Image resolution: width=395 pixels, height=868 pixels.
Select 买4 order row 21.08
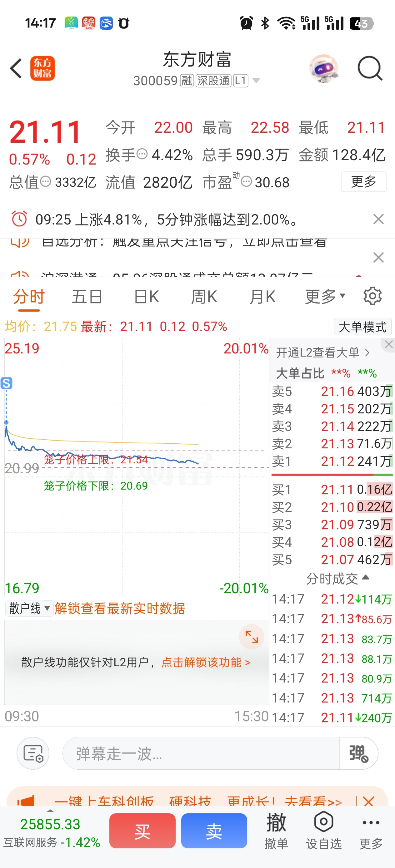[x=332, y=542]
